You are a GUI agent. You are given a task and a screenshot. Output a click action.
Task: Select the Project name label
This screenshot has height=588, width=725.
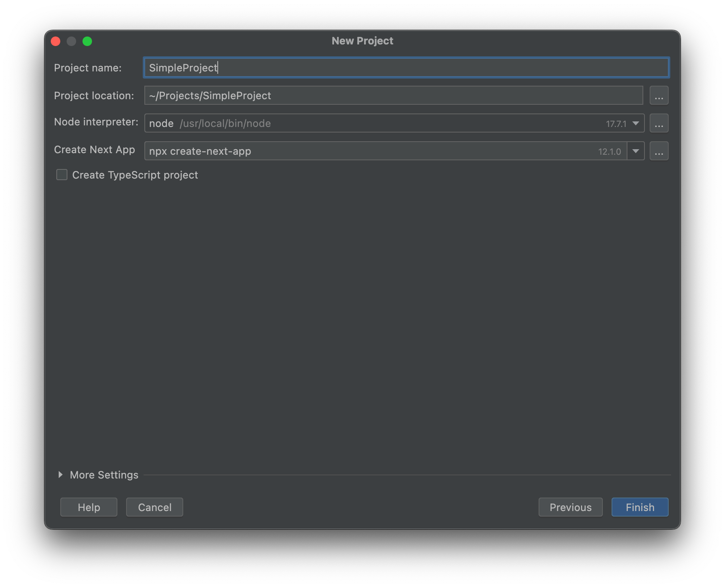tap(88, 68)
